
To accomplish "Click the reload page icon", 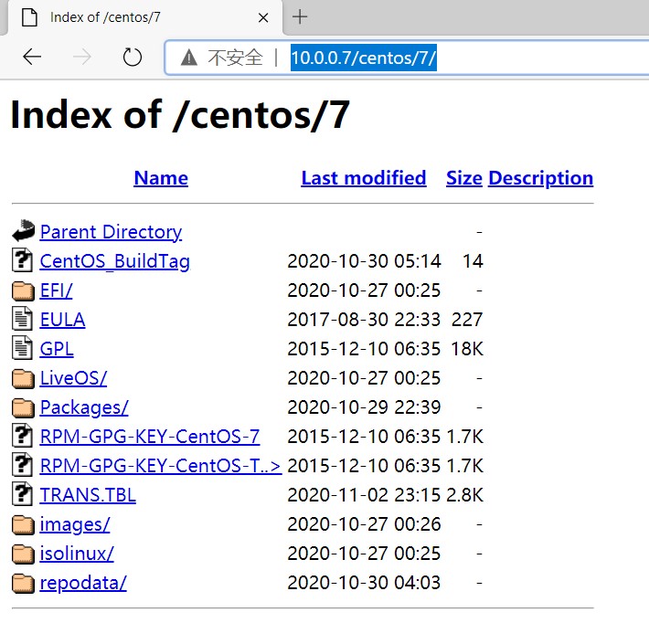I will [x=133, y=58].
